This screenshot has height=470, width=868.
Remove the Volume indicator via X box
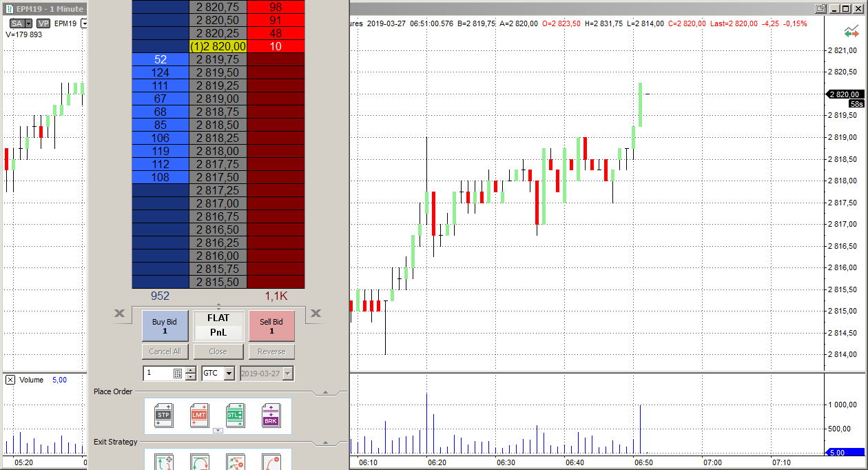click(x=10, y=380)
